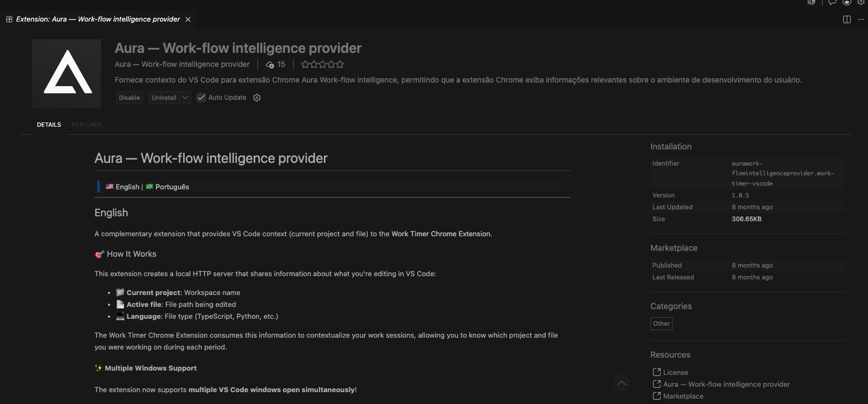Click the size value 306.65KB
Screen dimensions: 868x404
click(747, 219)
